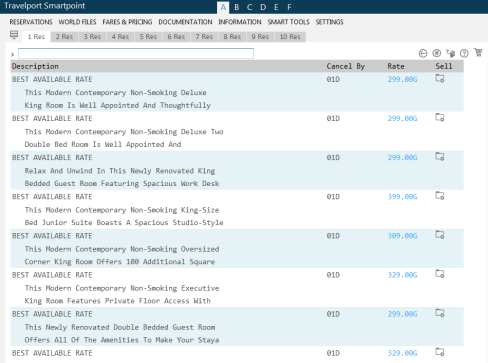This screenshot has height=363, width=488.
Task: Select the 4 Res tab
Action: 120,37
